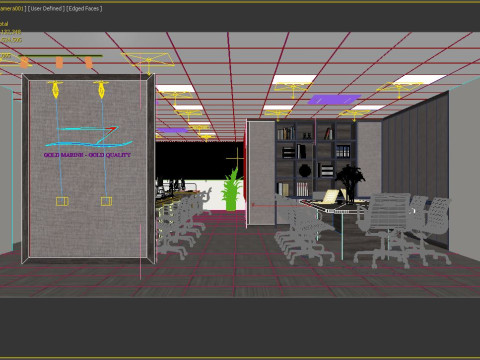This screenshot has height=360, width=480.
Task: Select the green potted plant object
Action: click(x=232, y=189)
